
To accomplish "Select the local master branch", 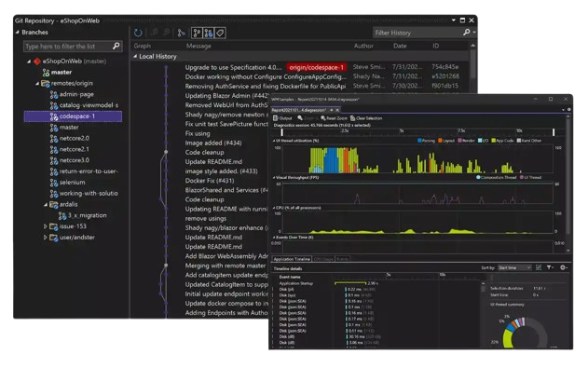I will [57, 72].
